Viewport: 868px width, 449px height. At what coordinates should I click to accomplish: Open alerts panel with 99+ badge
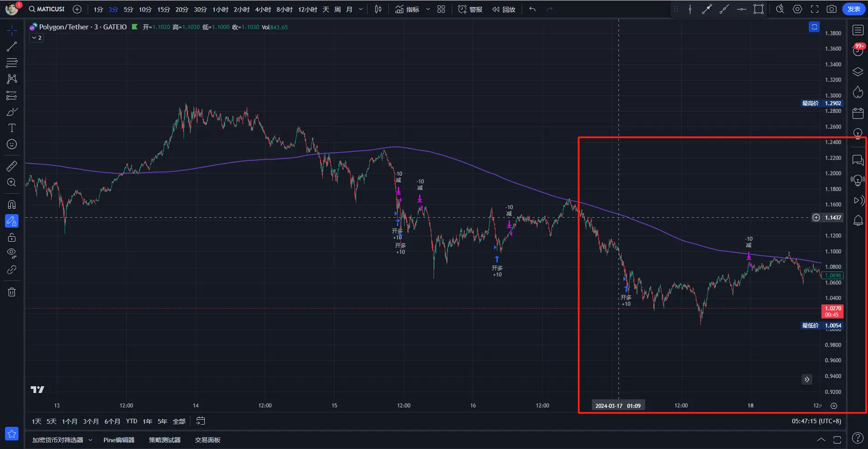858,50
